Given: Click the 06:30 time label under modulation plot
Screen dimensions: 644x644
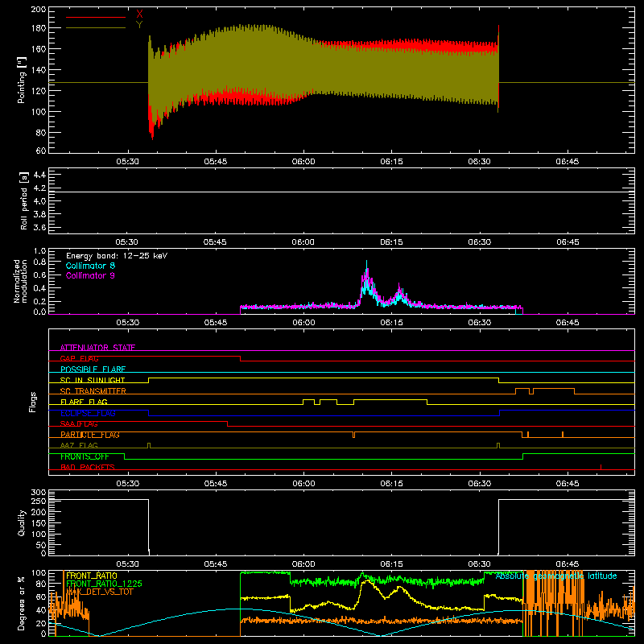Looking at the screenshot, I should coord(479,323).
